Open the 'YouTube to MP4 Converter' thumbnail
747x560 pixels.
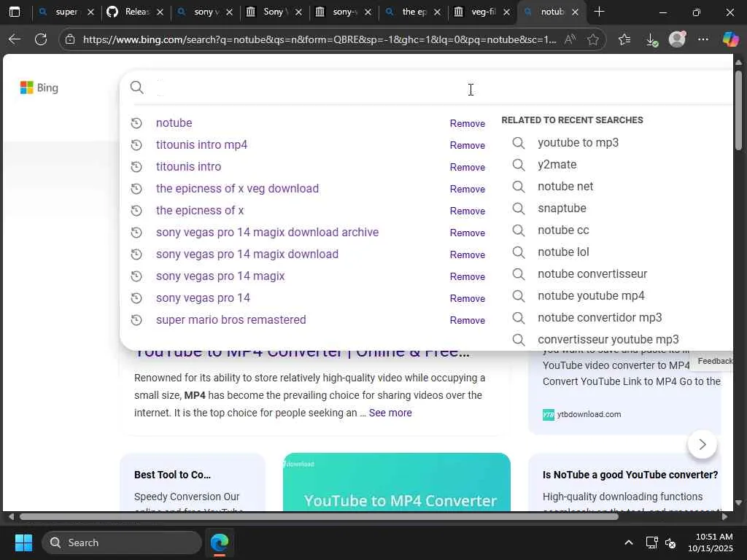[x=396, y=482]
